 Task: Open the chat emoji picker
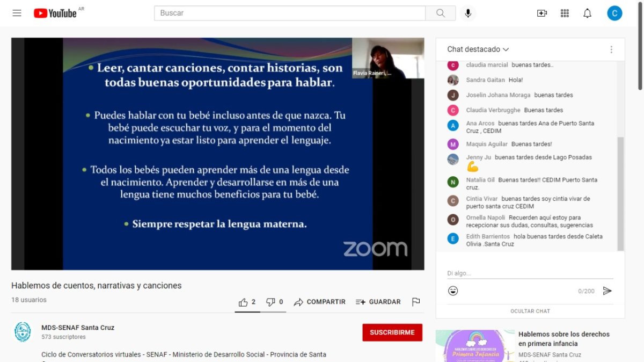[x=453, y=291]
